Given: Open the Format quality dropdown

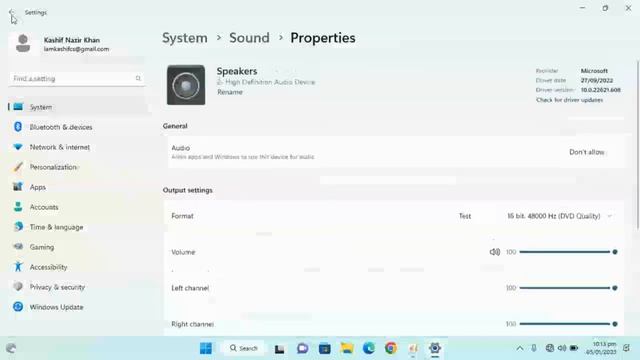Looking at the screenshot, I should point(560,216).
